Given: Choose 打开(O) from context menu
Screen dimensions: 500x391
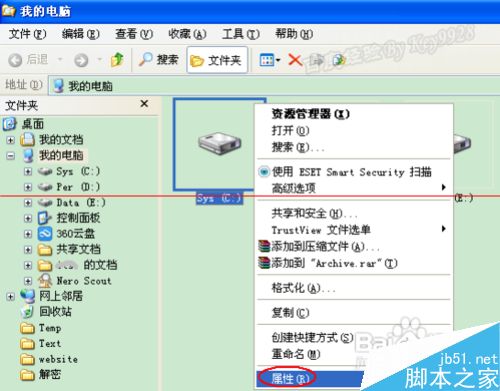Looking at the screenshot, I should [x=354, y=131].
